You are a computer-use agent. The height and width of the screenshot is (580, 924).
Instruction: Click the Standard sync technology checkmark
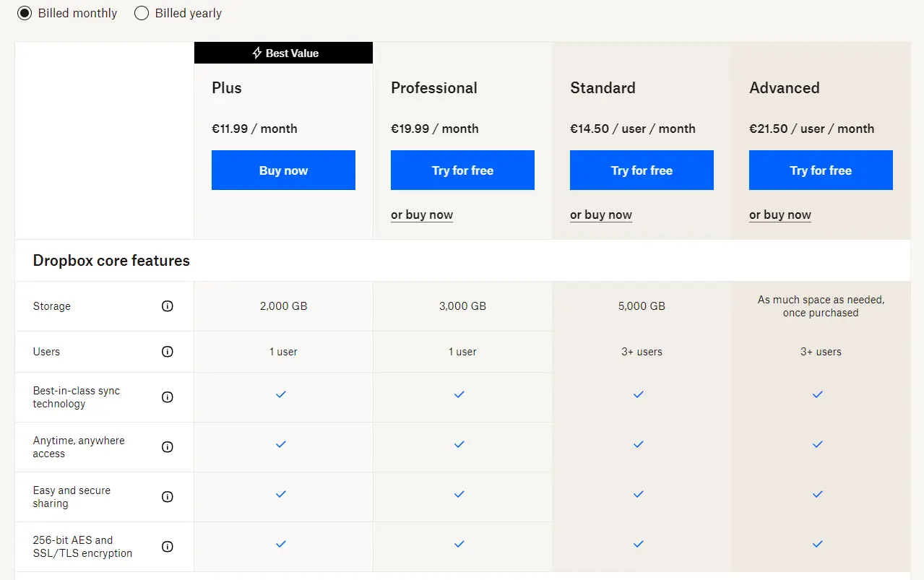click(639, 394)
